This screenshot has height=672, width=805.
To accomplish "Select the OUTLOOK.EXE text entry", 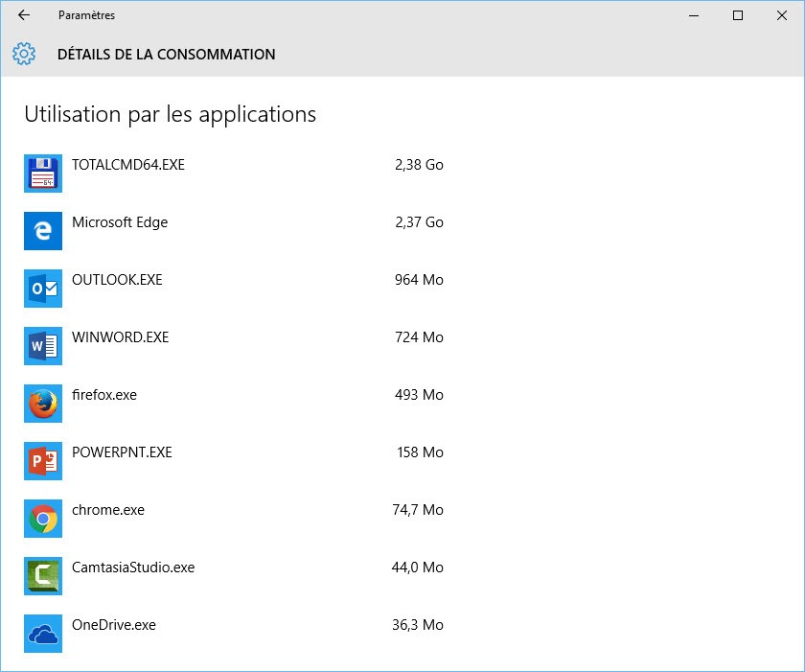I will point(117,280).
